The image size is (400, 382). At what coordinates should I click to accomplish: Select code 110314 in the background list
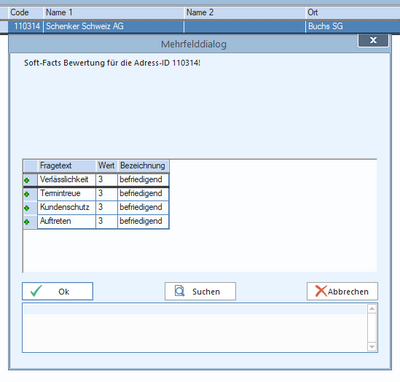click(x=26, y=26)
